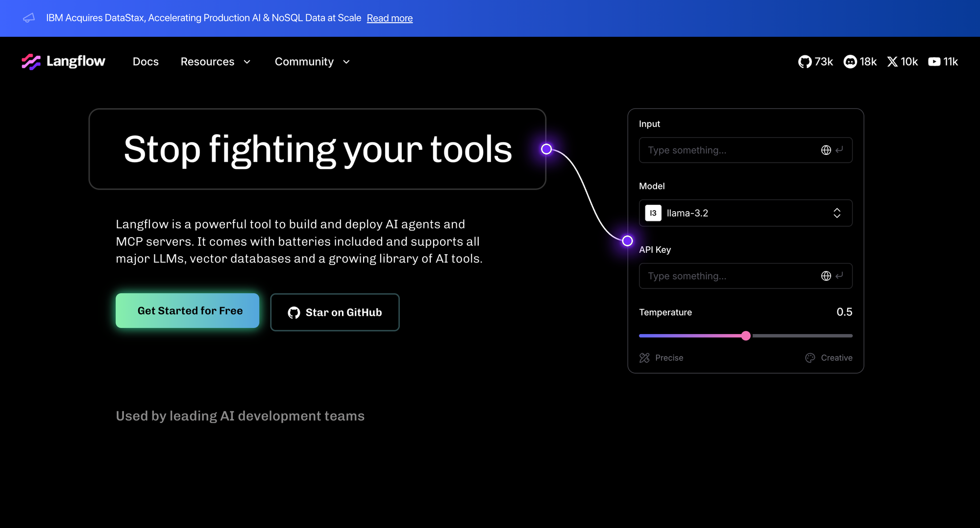Click the Stop fighting your tools headline box
Screen dimensions: 980x528
pyautogui.click(x=317, y=149)
